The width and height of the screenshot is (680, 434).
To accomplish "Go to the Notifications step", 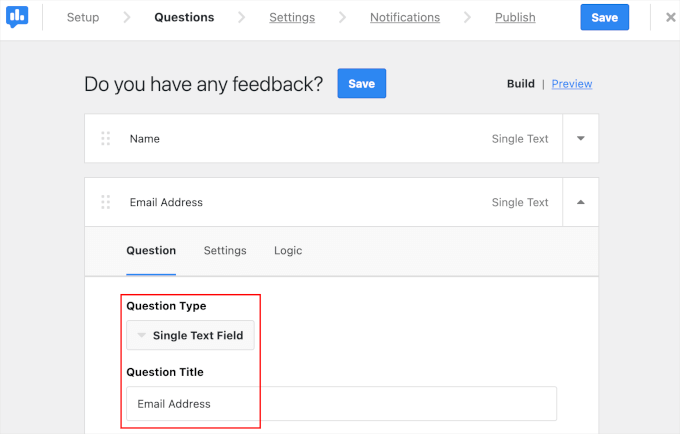I will tap(404, 17).
